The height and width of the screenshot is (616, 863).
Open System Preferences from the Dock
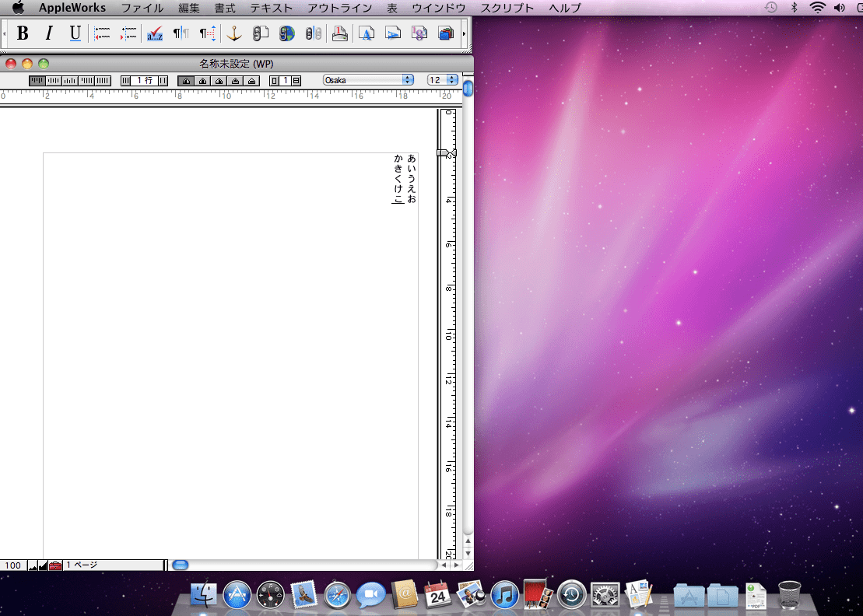tap(605, 595)
